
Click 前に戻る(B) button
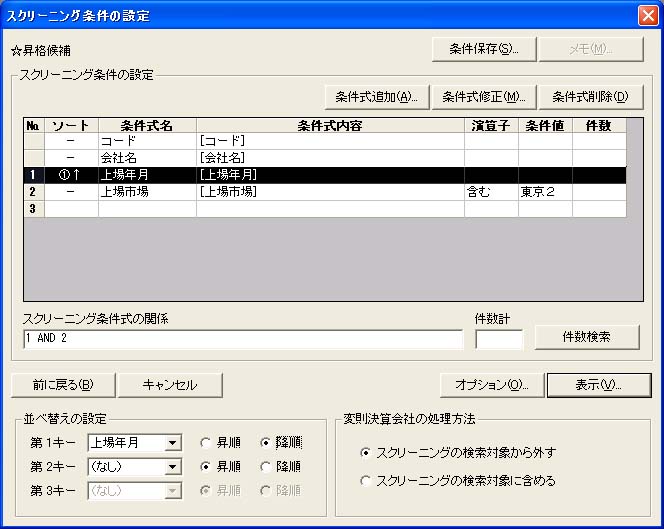click(62, 385)
